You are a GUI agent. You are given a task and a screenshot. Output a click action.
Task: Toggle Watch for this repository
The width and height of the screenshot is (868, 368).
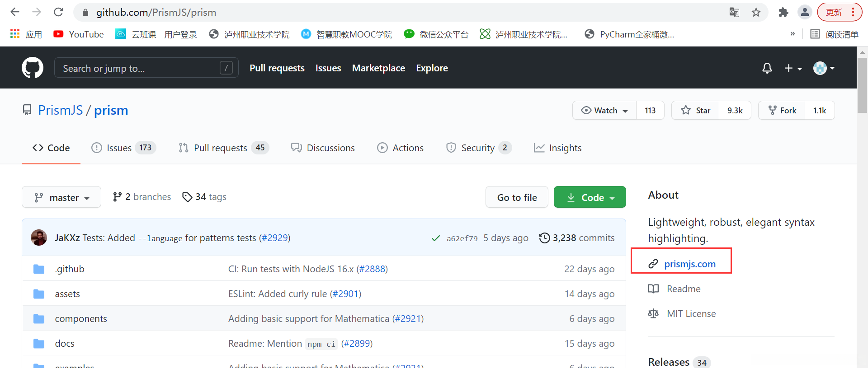[x=604, y=111]
